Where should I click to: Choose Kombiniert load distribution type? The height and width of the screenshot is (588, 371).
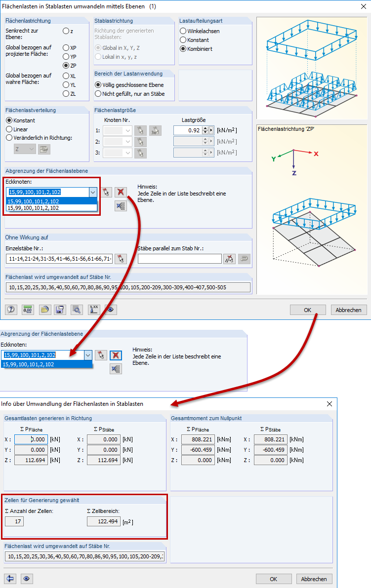coord(183,49)
